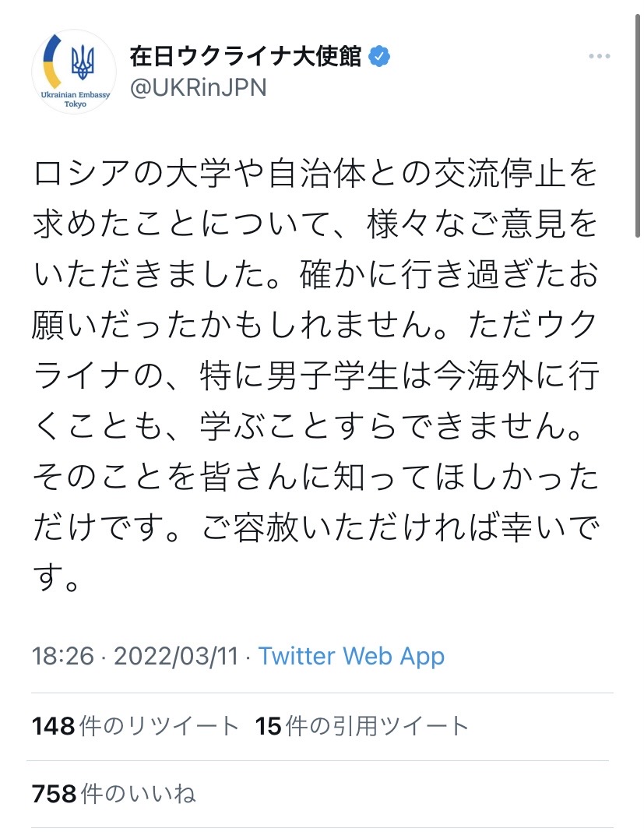Viewport: 644px width, 832px height.
Task: Click the retweet count number 148
Action: (x=54, y=726)
